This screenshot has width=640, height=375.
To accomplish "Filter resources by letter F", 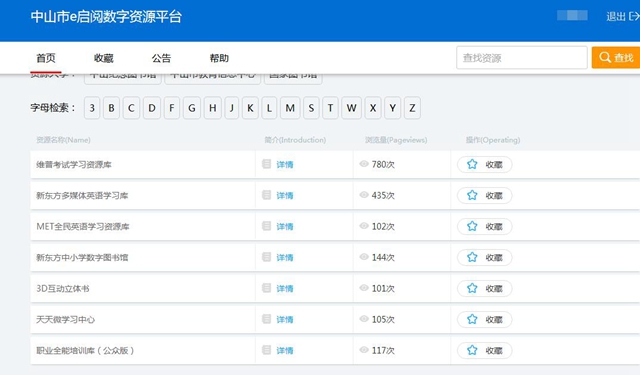I will 172,108.
